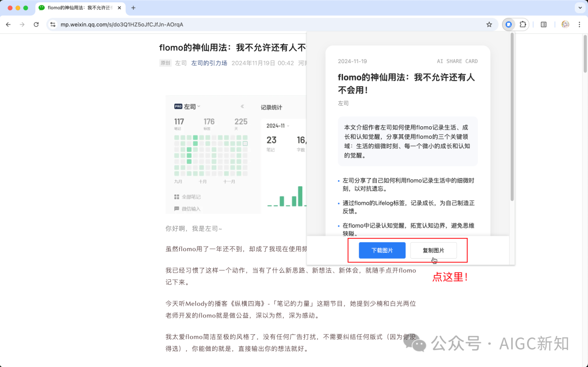Click the 复制图片 button
588x367 pixels.
pos(433,250)
